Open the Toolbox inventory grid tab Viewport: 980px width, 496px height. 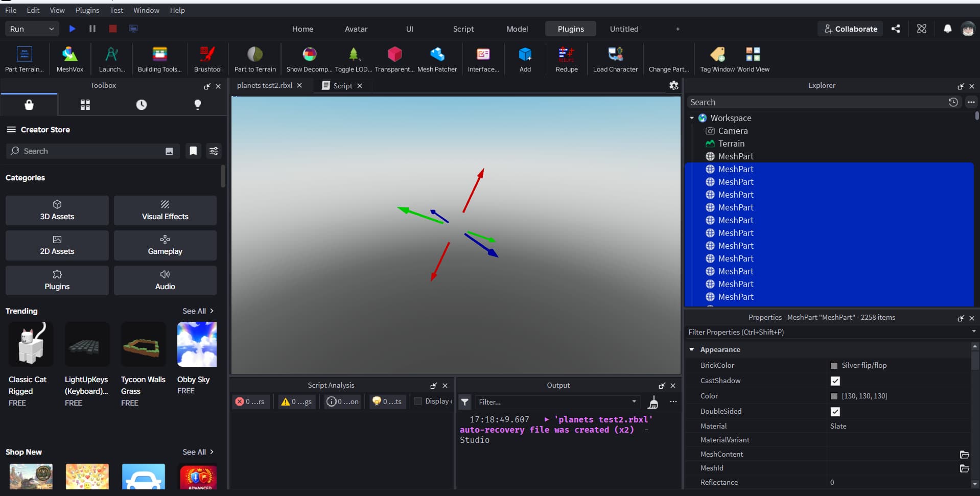85,105
